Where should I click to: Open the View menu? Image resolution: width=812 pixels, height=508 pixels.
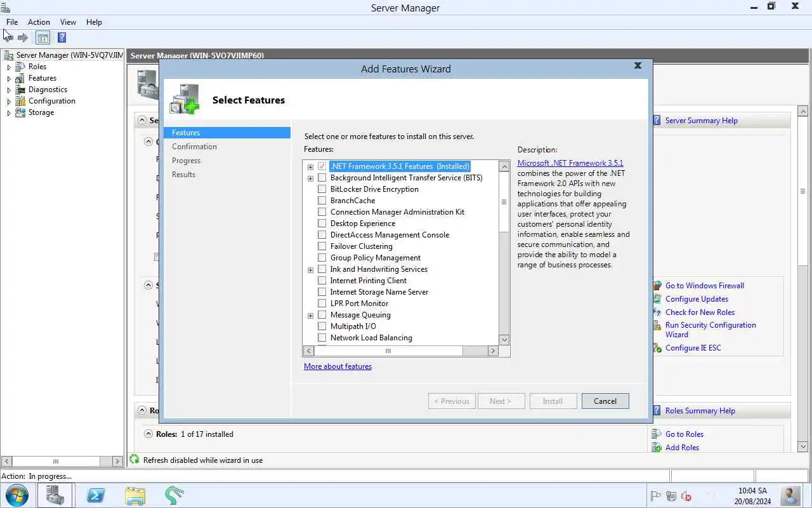68,22
